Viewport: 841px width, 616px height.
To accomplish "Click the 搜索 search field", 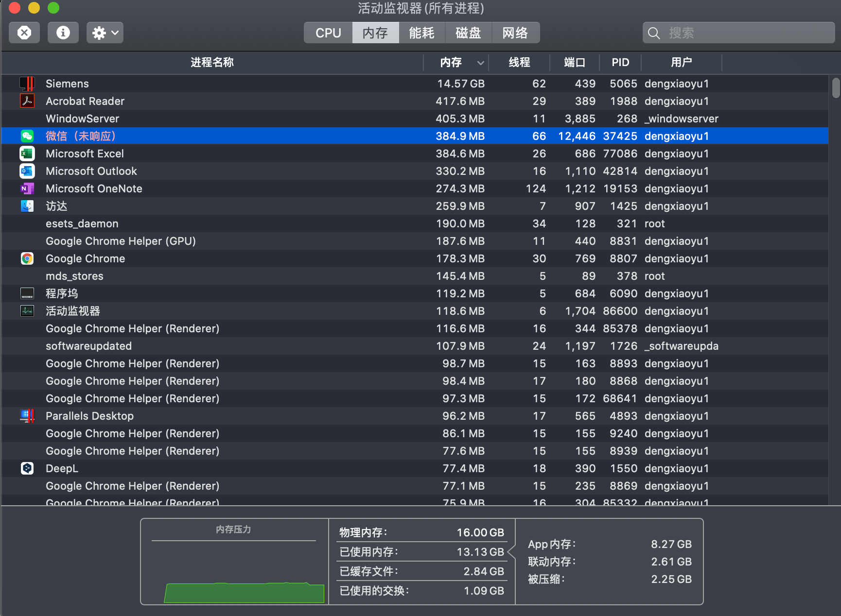I will (738, 33).
